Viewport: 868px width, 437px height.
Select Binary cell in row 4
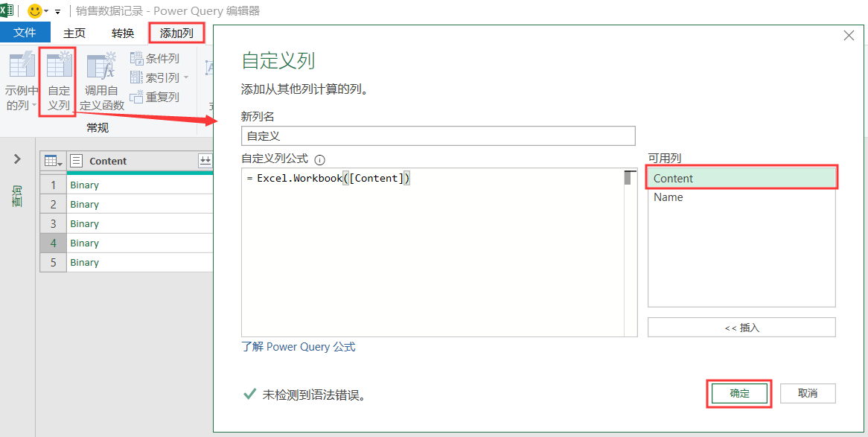click(x=139, y=243)
